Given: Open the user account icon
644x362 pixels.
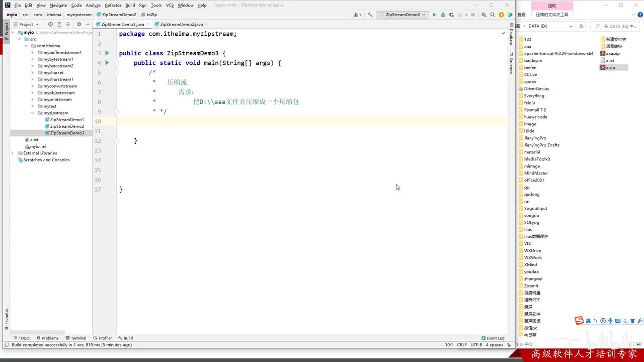Looking at the screenshot, I should coord(357,15).
